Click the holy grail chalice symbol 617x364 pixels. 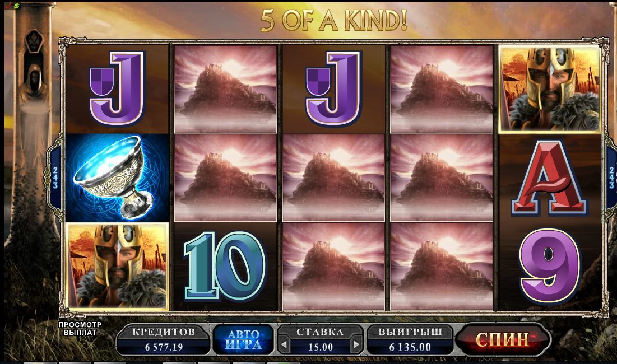[x=117, y=178]
